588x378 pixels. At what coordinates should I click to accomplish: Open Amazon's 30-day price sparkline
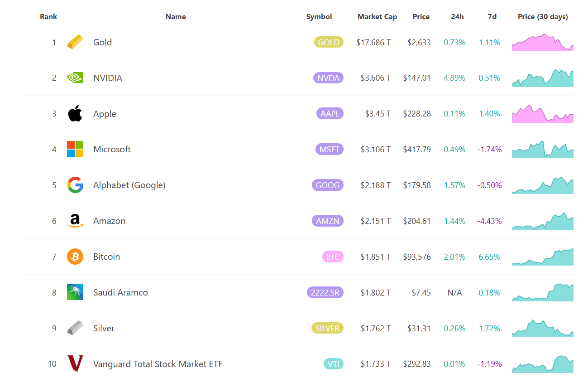click(543, 221)
